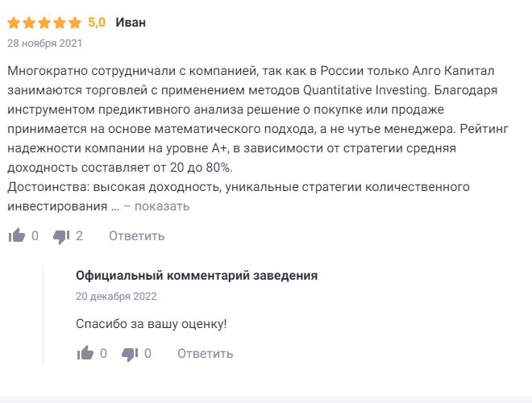Click the first star in Иван's rating
The height and width of the screenshot is (403, 532).
point(14,23)
